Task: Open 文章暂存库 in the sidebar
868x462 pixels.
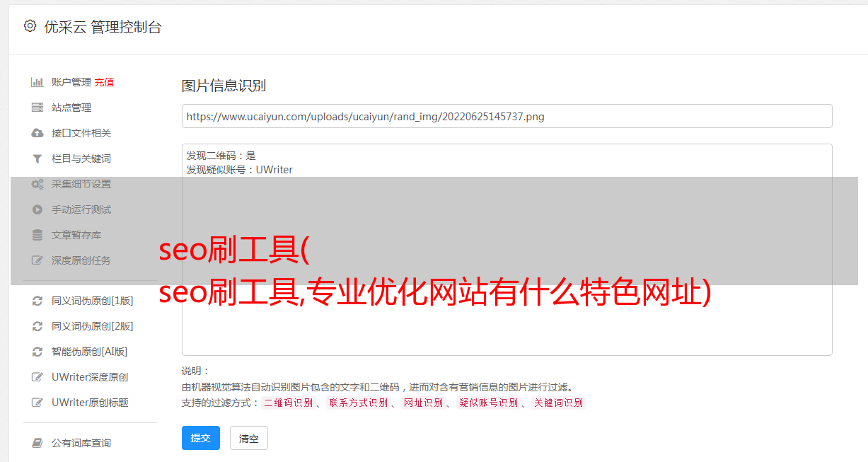Action: click(76, 235)
